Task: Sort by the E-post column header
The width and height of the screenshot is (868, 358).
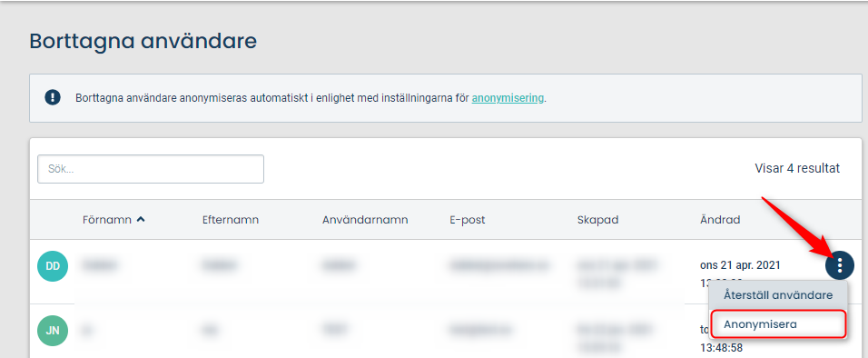Action: (x=468, y=220)
